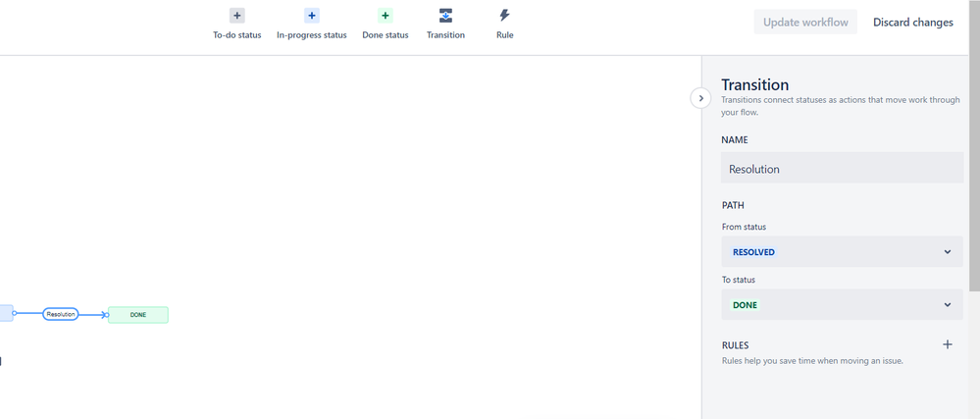Click the vertical scrollbar on the right
The width and height of the screenshot is (980, 419).
(974, 145)
